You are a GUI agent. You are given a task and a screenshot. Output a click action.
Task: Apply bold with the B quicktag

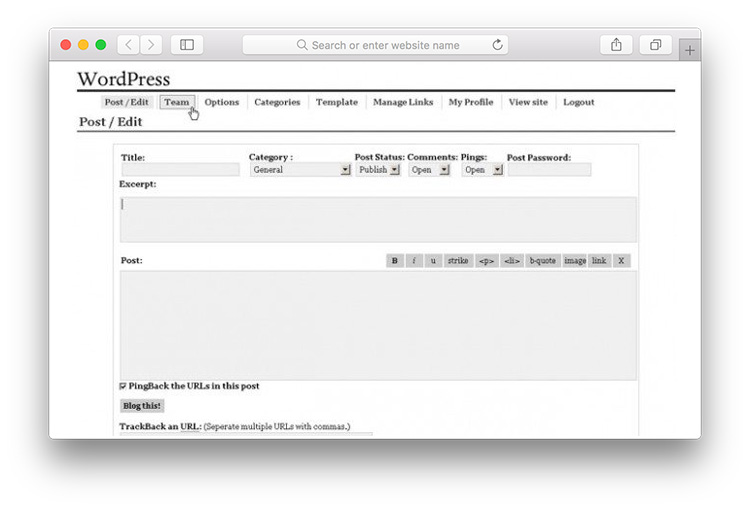click(x=395, y=261)
